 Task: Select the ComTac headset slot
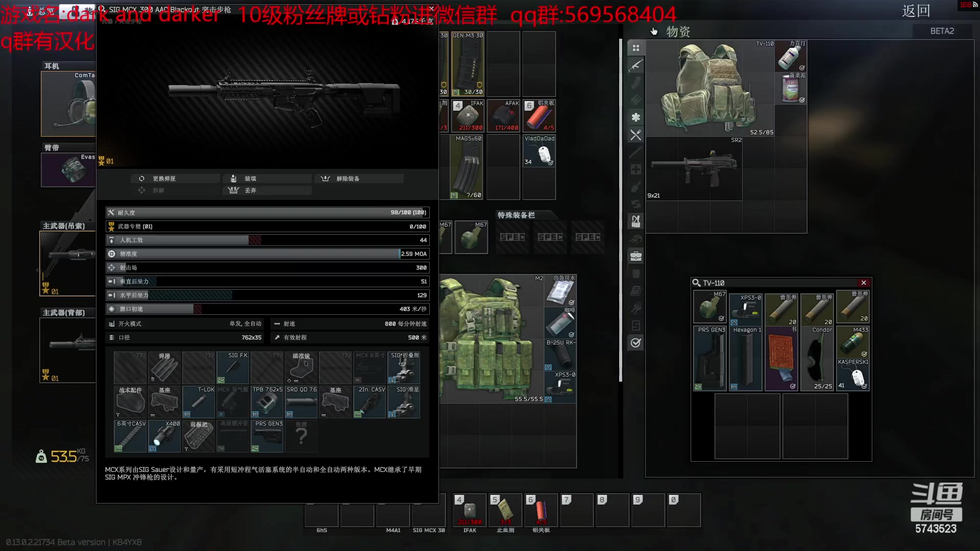coord(68,104)
